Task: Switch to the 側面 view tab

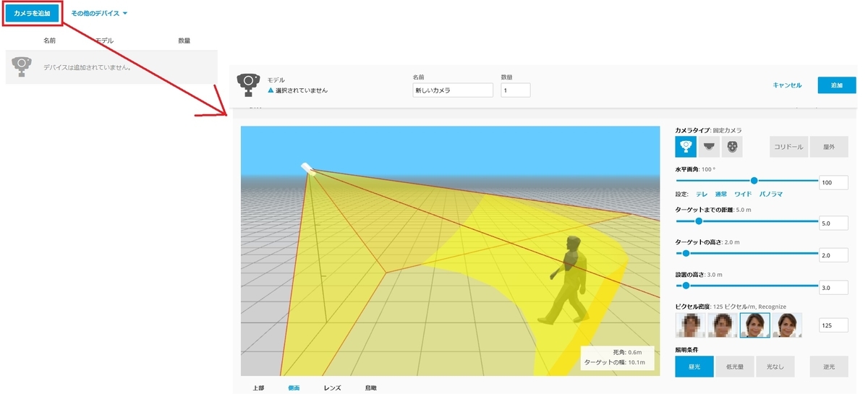Action: point(294,388)
